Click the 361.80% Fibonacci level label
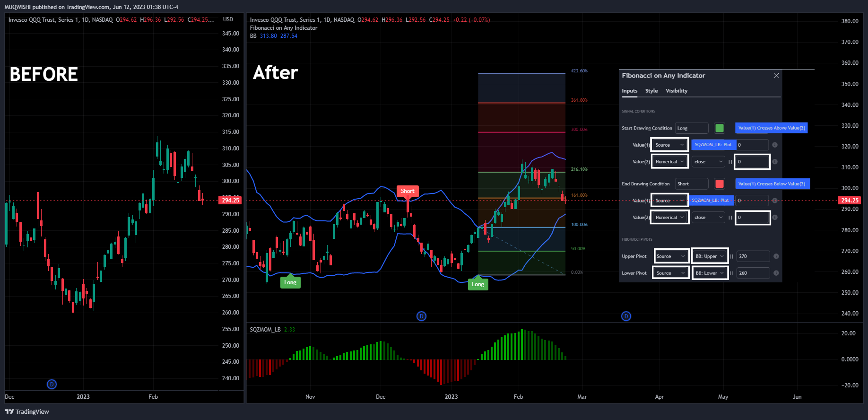Image resolution: width=868 pixels, height=420 pixels. 579,100
